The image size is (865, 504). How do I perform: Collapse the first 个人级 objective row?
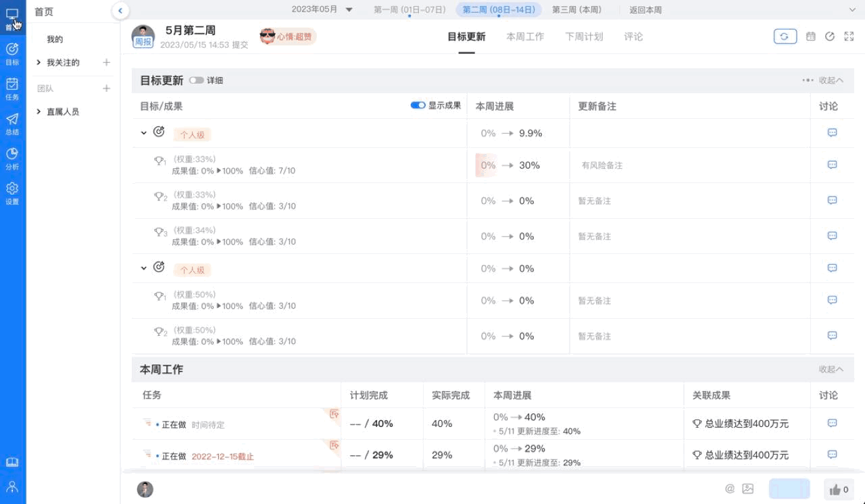pos(143,133)
